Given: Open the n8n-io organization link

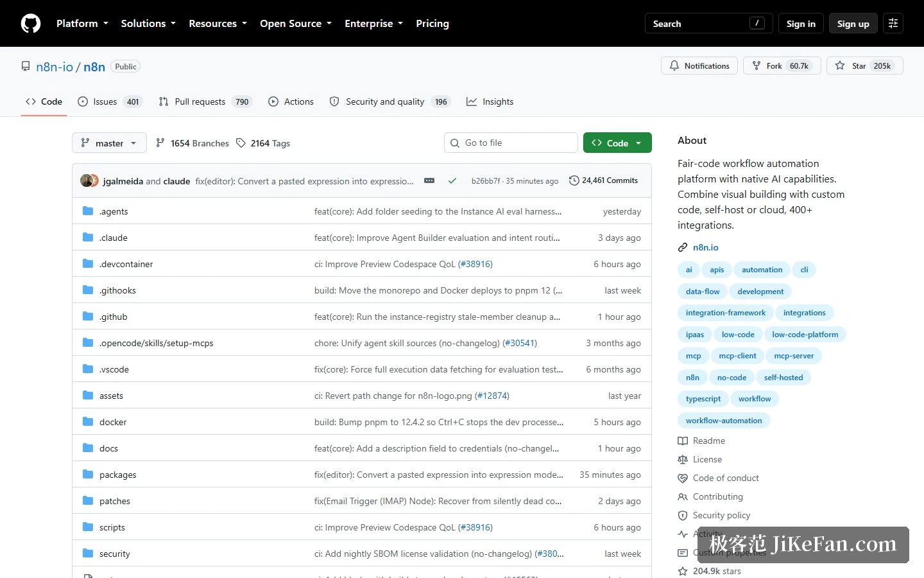Looking at the screenshot, I should point(55,67).
